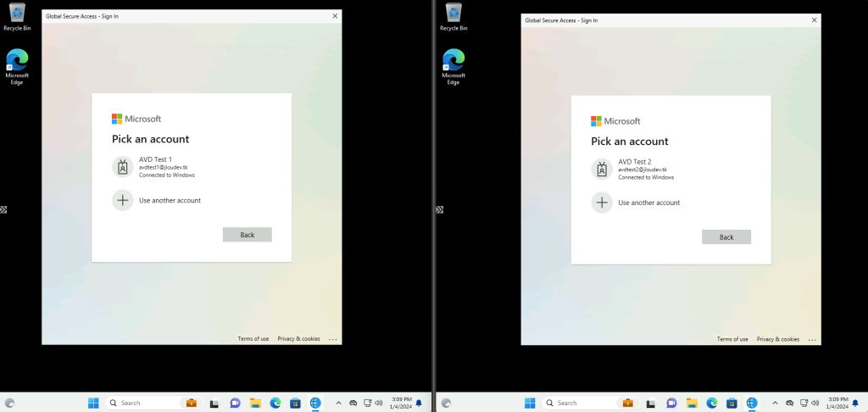Launch Teams Chat on AVD Test 1 taskbar
Image resolution: width=868 pixels, height=412 pixels.
click(x=235, y=404)
